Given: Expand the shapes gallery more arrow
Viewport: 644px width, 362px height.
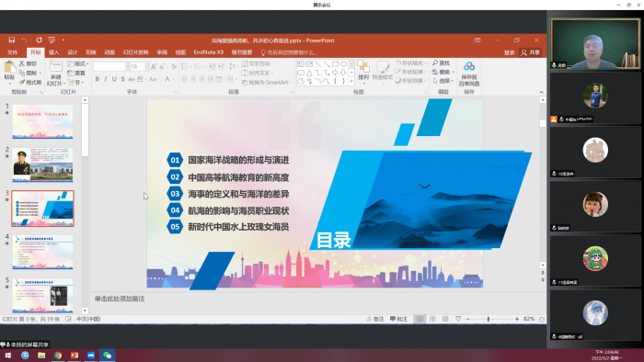Looking at the screenshot, I should click(x=351, y=81).
